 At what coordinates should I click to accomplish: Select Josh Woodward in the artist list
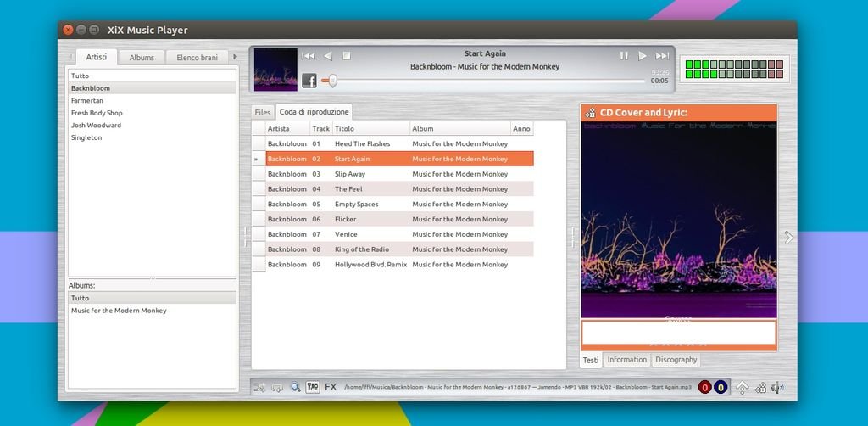tap(96, 125)
